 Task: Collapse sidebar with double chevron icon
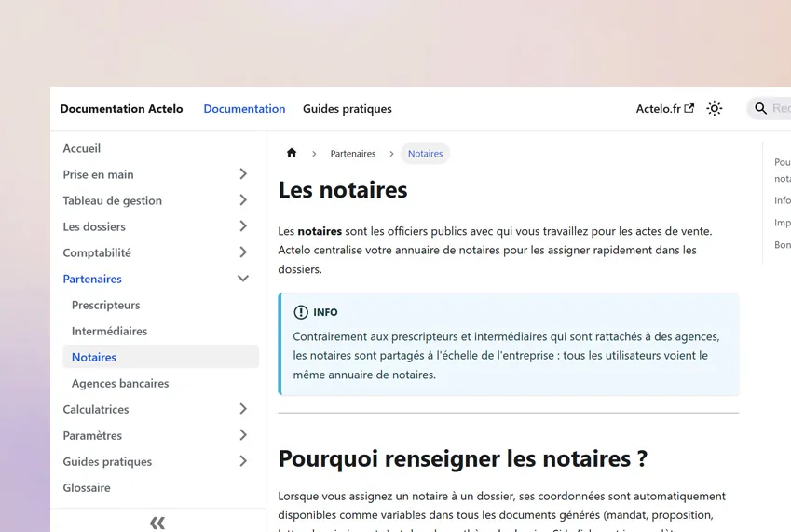coord(157,523)
